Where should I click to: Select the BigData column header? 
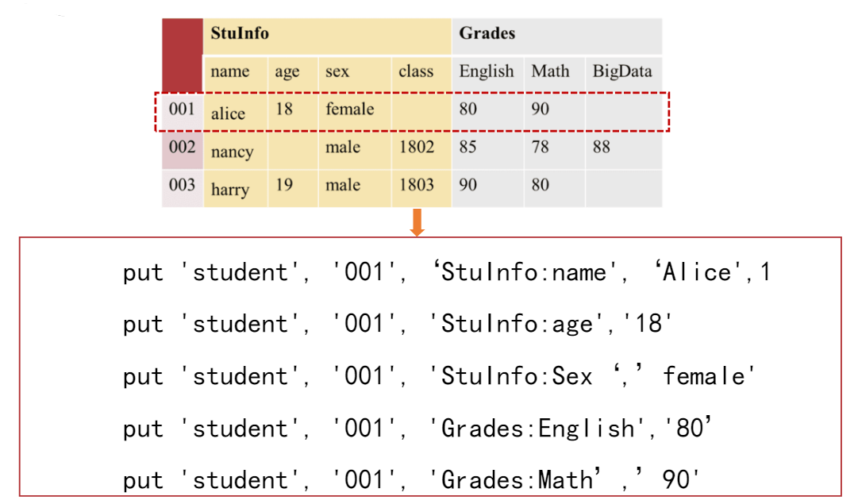(x=624, y=73)
